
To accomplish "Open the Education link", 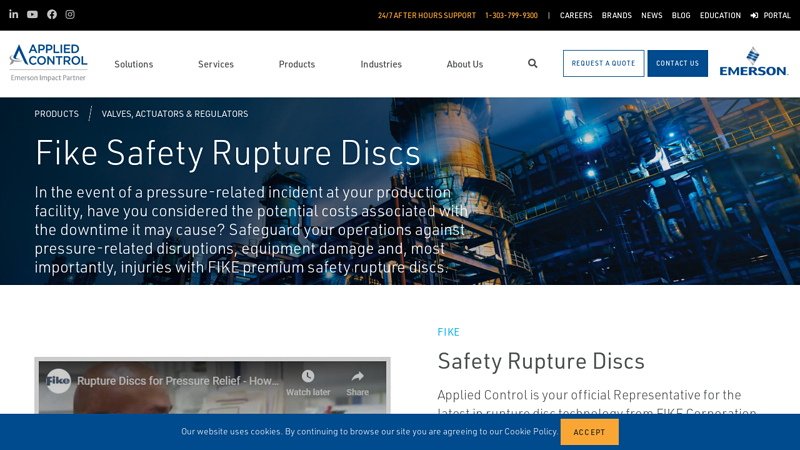I will 720,15.
